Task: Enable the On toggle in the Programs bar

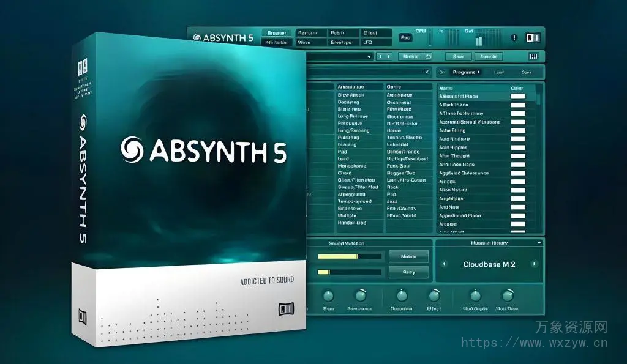Action: 441,72
